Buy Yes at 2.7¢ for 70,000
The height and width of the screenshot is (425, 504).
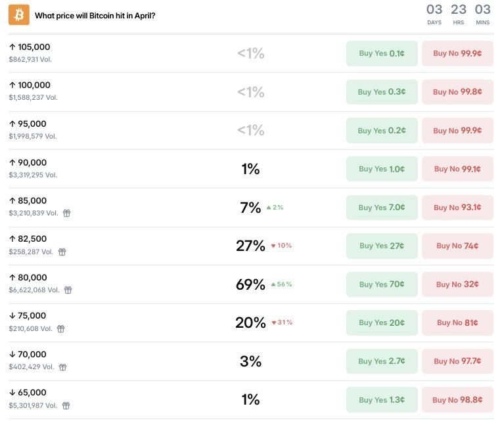pyautogui.click(x=382, y=361)
